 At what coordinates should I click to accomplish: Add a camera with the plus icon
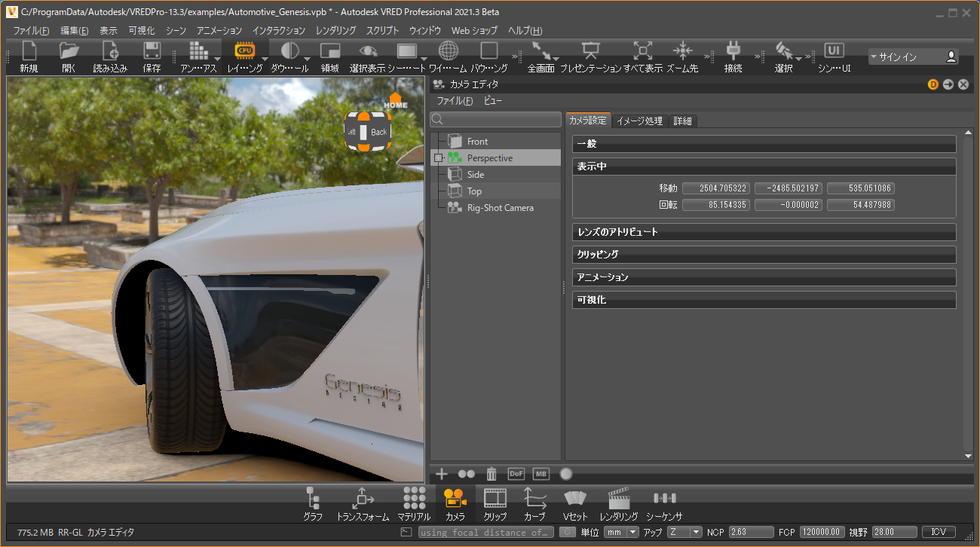coord(442,474)
